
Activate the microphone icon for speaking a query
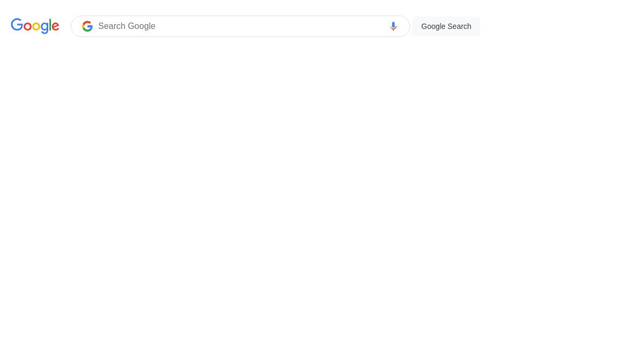[x=393, y=26]
